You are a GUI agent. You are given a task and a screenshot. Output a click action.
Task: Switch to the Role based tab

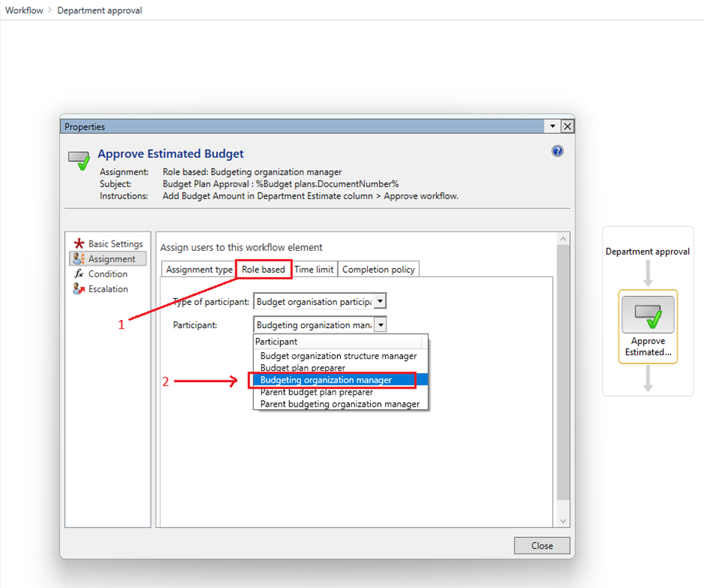tap(264, 270)
